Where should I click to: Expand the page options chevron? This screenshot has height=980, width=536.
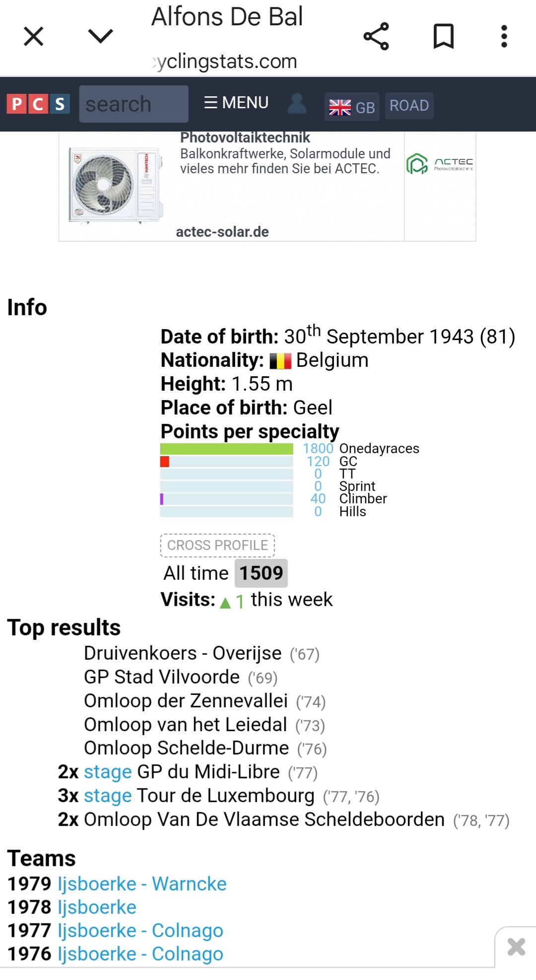pyautogui.click(x=100, y=36)
